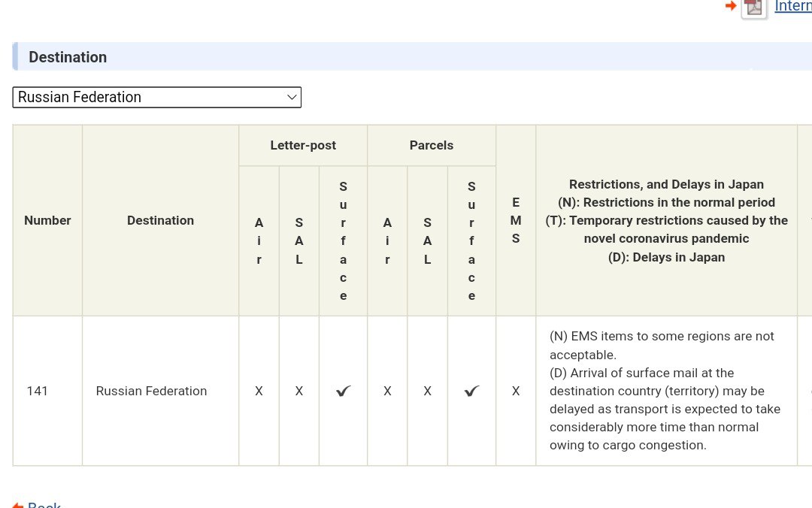This screenshot has height=508, width=812.
Task: Click the EMS column header
Action: (x=516, y=221)
